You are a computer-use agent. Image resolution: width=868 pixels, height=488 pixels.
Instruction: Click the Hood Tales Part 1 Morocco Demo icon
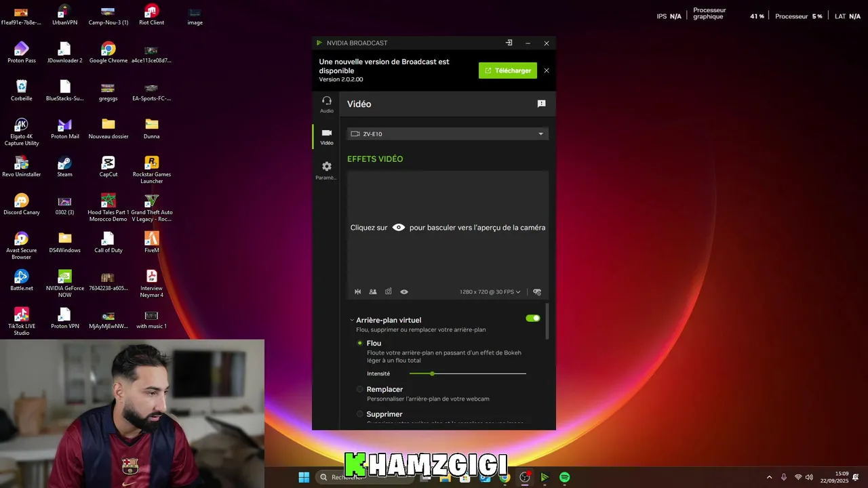tap(108, 208)
